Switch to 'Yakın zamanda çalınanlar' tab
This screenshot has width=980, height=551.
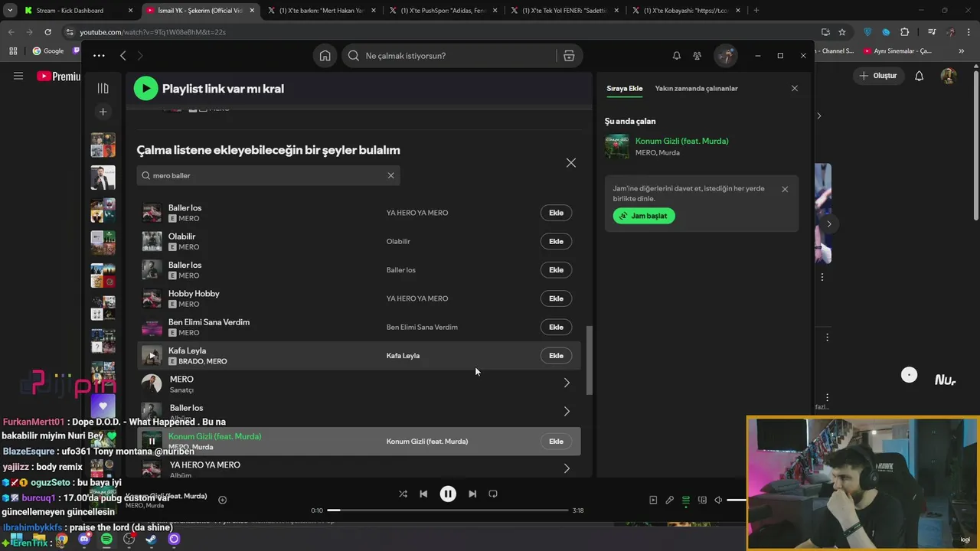tap(696, 89)
